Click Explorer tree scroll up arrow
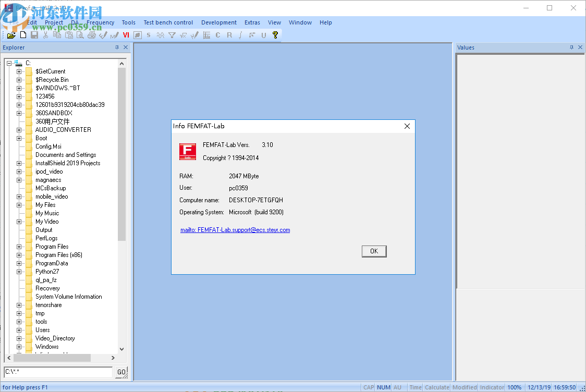 tap(122, 64)
